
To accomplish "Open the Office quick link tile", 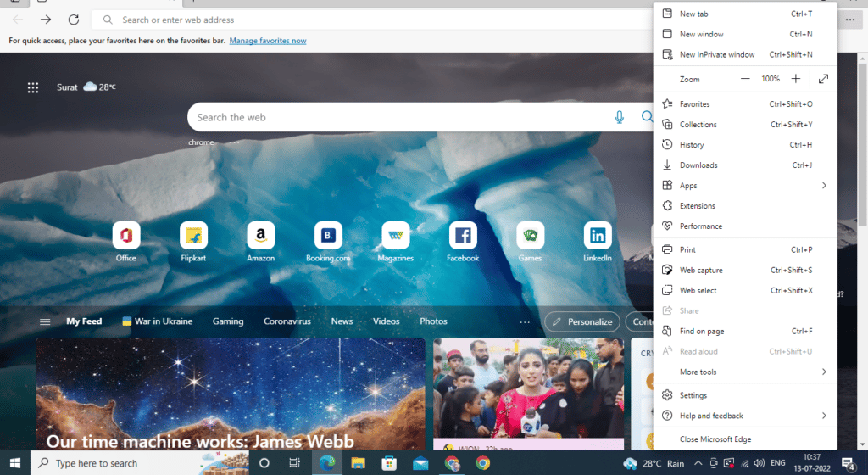I will point(125,242).
